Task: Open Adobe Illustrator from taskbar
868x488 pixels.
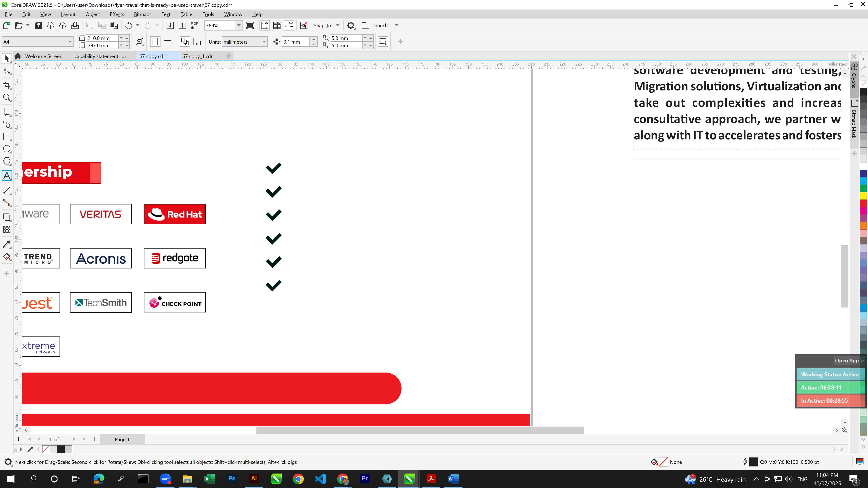Action: (254, 479)
